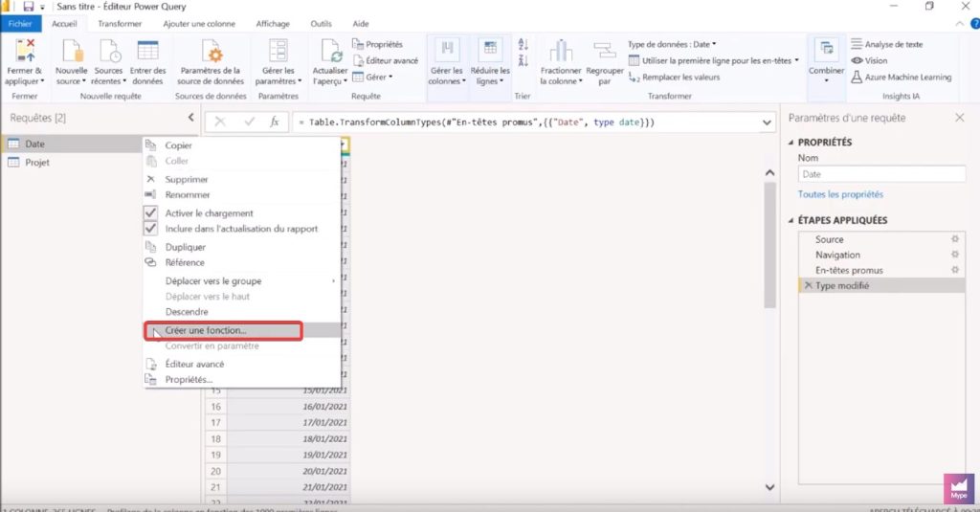Open Type de données : Date dropdown
The image size is (980, 512).
point(672,44)
